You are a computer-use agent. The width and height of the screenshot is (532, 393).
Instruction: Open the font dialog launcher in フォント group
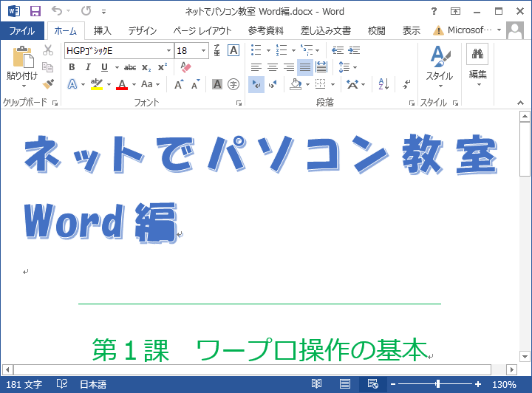point(239,103)
